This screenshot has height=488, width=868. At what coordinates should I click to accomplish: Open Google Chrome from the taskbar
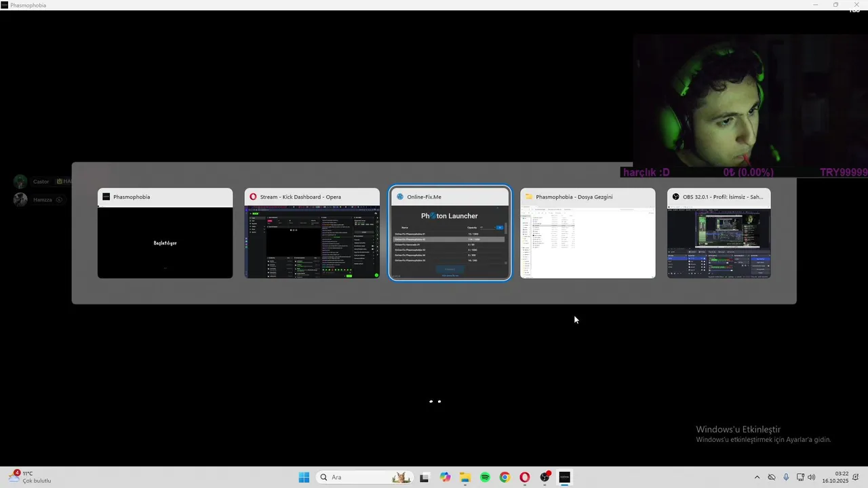[x=505, y=477]
